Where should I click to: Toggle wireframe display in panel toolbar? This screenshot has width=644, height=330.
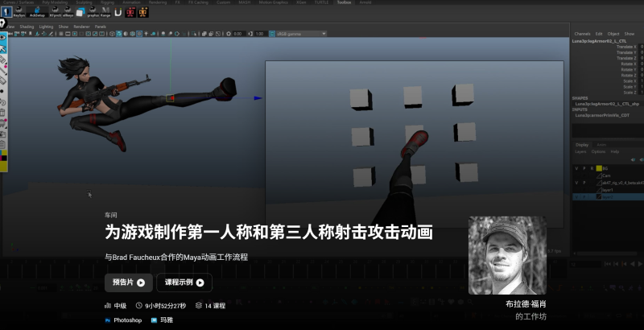(112, 34)
